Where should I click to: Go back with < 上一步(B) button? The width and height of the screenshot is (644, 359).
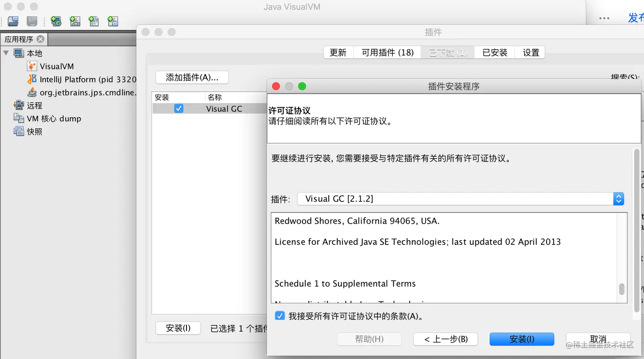[446, 339]
